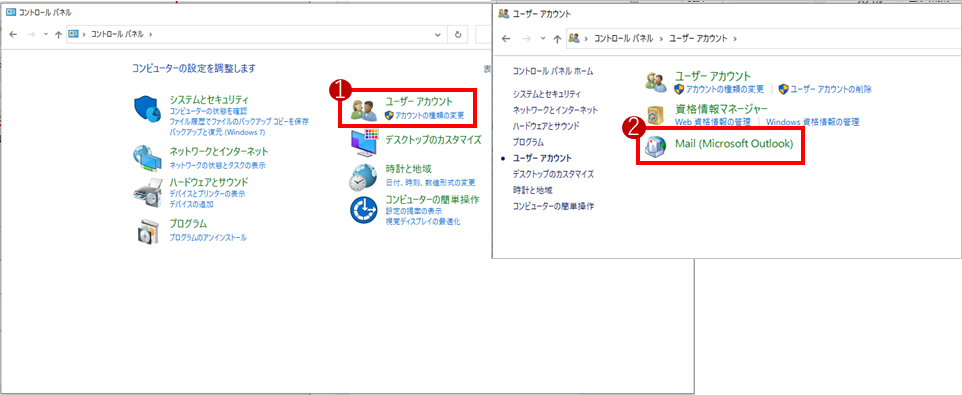Go back in User Accounts window
962x395 pixels.
click(507, 39)
